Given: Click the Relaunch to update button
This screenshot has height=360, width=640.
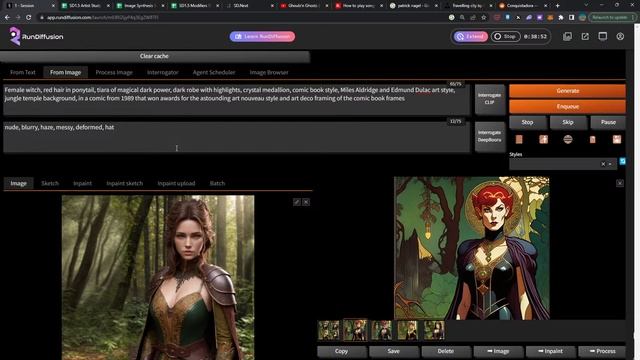Looking at the screenshot, I should click(x=610, y=18).
